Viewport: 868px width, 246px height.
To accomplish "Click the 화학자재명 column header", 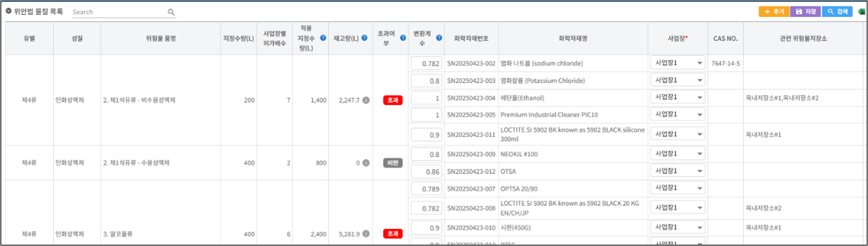I will (573, 38).
